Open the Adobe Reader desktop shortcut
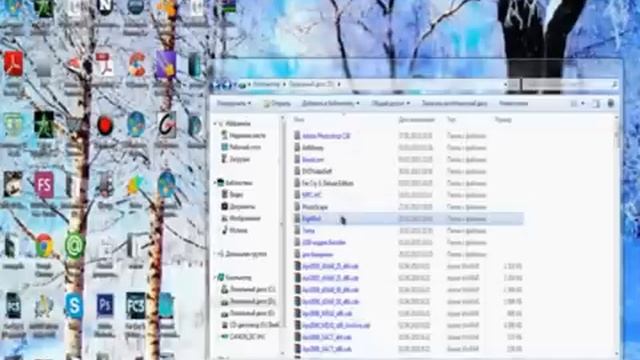The height and width of the screenshot is (360, 640). click(13, 64)
